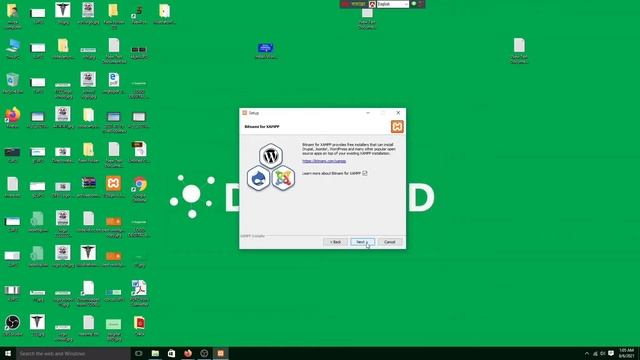Click Next in the XAMPP Setup dialog
The image size is (640, 360).
pos(362,242)
